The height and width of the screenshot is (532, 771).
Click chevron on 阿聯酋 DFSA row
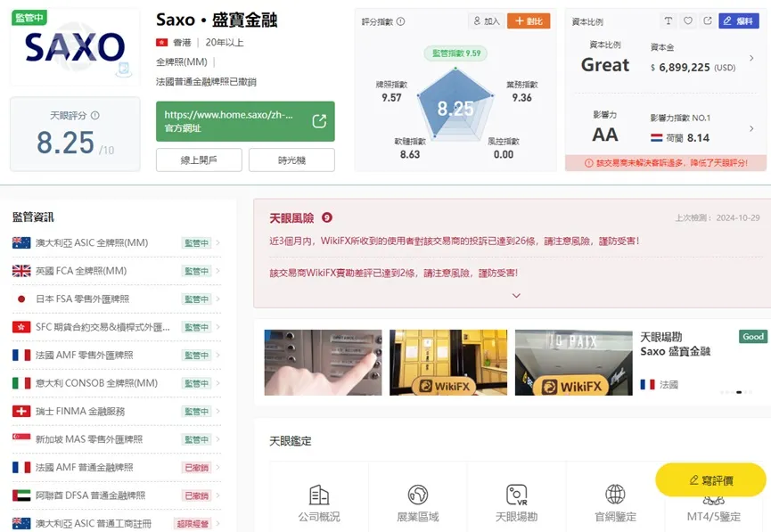tap(217, 495)
